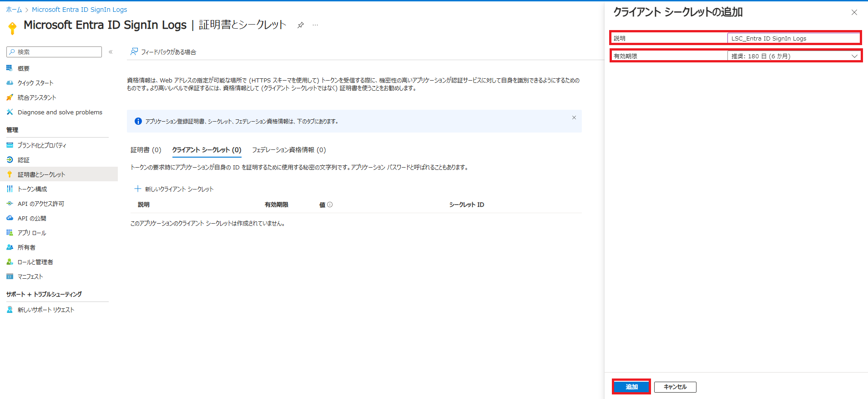Open Microsoft Entra ID SignIn Logs breadcrumb
Screen dimensions: 868x399
coord(80,10)
